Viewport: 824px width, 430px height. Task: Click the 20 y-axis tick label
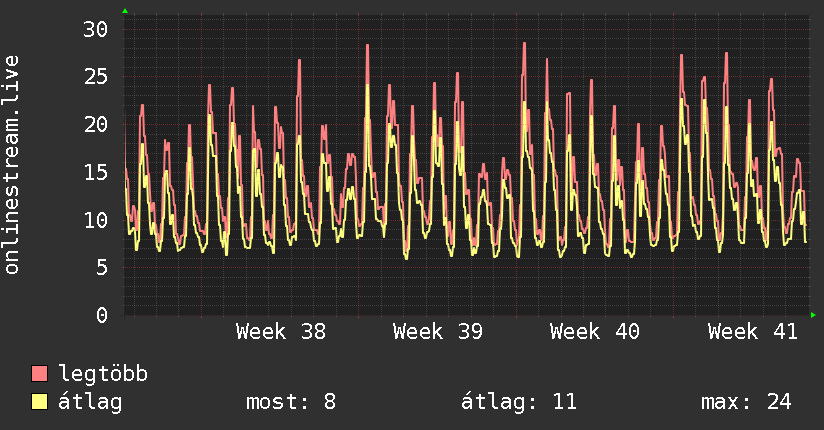96,125
